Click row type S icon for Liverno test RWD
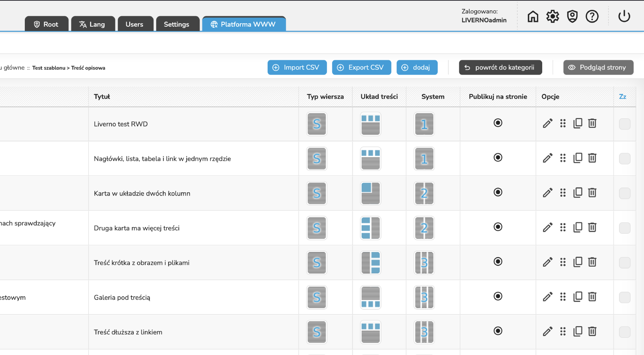The width and height of the screenshot is (644, 355). coord(317,124)
